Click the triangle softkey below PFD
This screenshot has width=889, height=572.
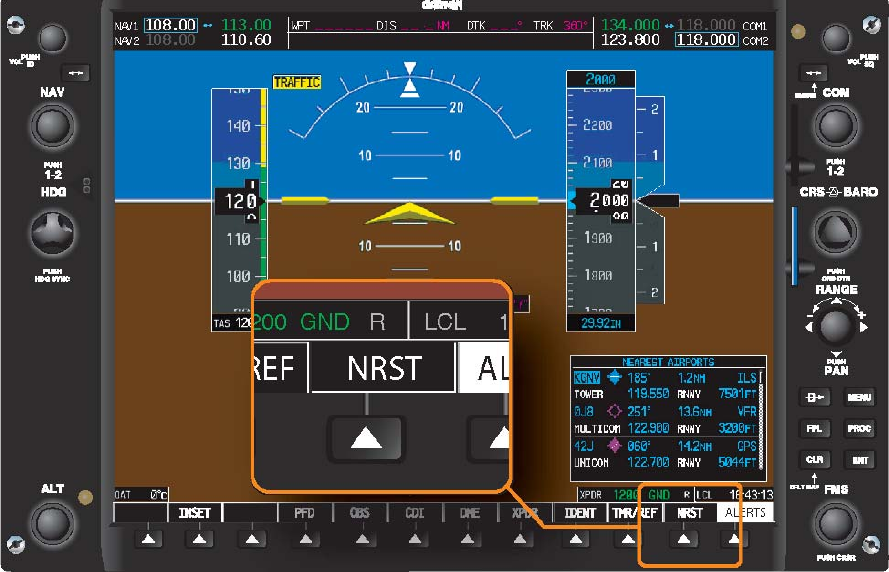click(306, 539)
